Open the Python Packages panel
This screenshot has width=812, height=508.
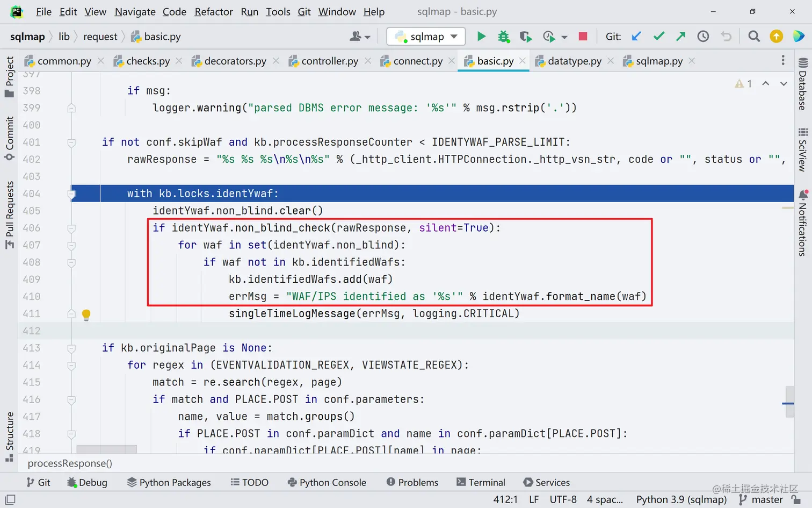click(169, 482)
